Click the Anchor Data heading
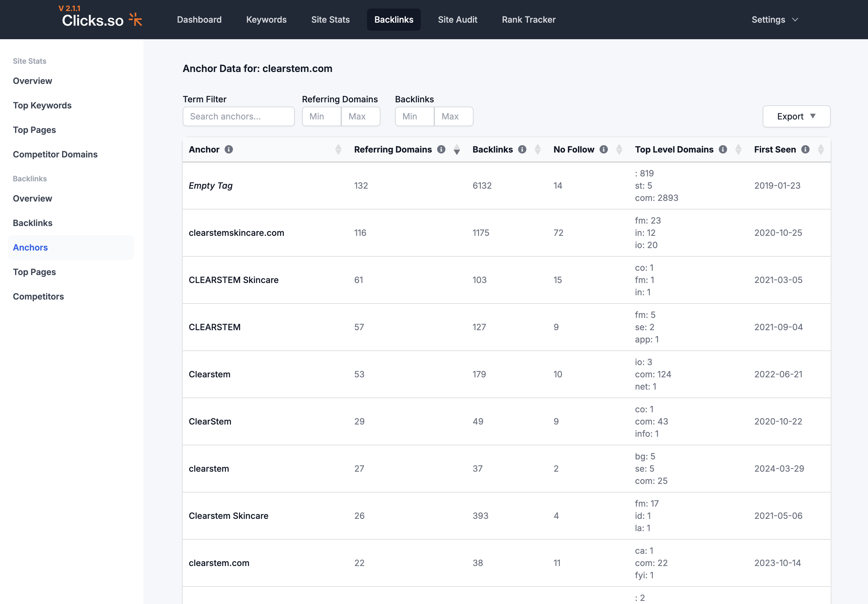Viewport: 868px width, 604px height. click(x=257, y=69)
